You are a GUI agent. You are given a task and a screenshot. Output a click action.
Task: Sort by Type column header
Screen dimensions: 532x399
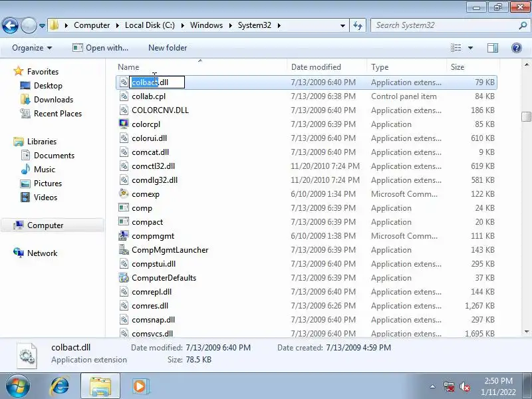tap(406, 67)
